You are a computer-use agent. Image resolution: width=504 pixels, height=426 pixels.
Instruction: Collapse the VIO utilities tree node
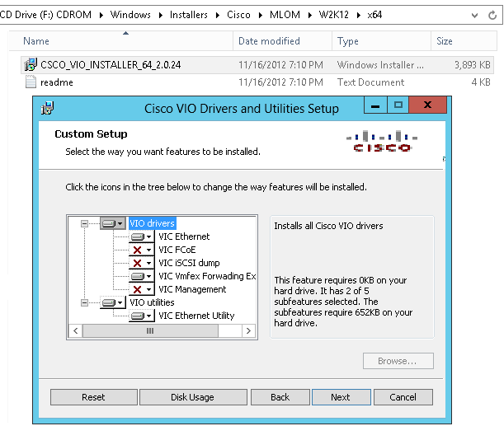84,302
